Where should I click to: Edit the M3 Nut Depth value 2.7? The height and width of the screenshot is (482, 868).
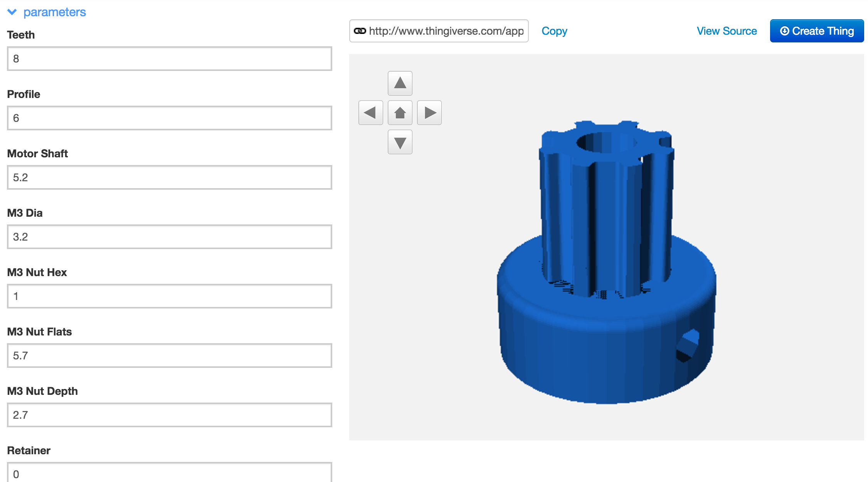tap(169, 415)
